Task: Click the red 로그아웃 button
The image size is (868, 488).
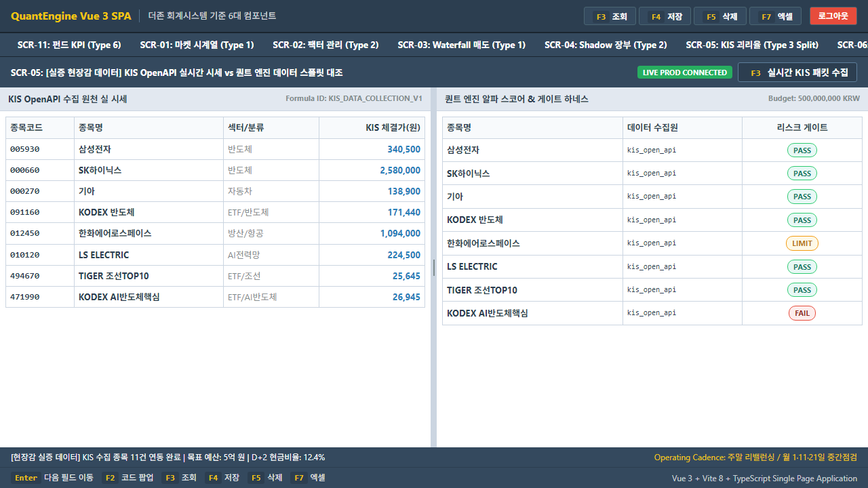Action: (x=833, y=16)
